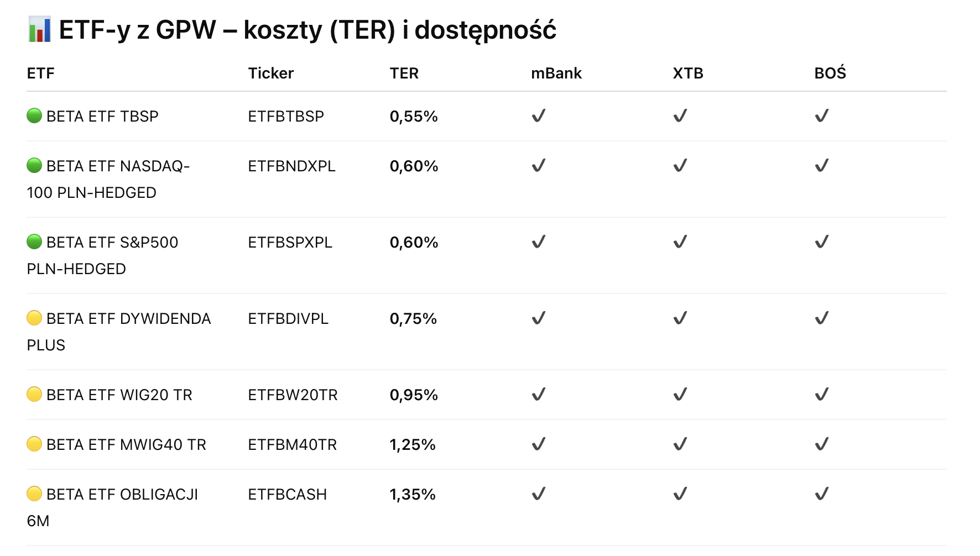980x556 pixels.
Task: Click the bar chart emoji in the title
Action: (39, 30)
